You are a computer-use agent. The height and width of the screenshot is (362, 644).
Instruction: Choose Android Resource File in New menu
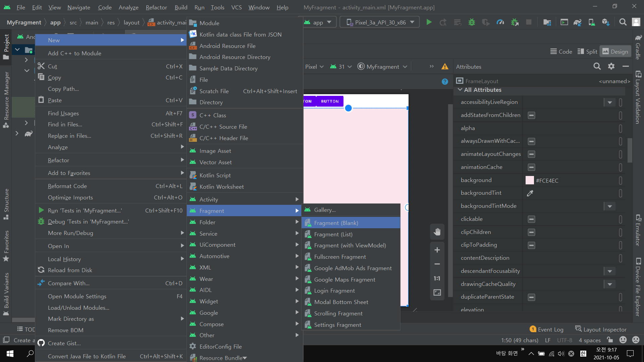245,46
